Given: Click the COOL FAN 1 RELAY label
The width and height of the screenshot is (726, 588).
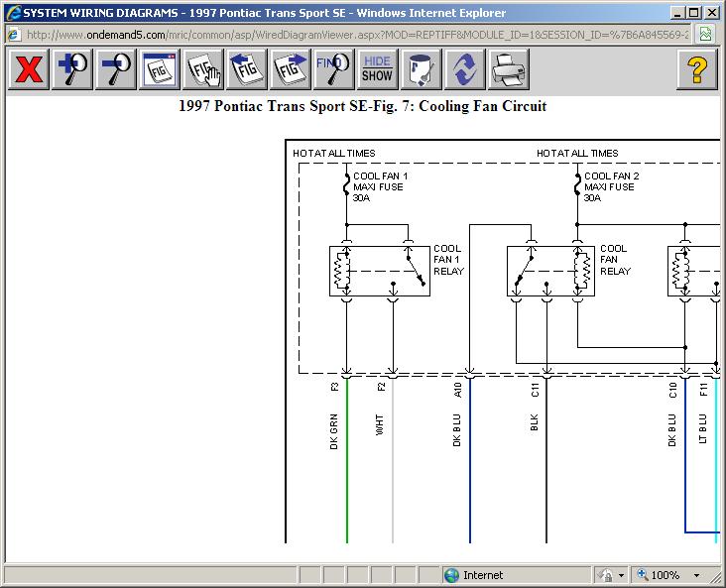Looking at the screenshot, I should (448, 260).
